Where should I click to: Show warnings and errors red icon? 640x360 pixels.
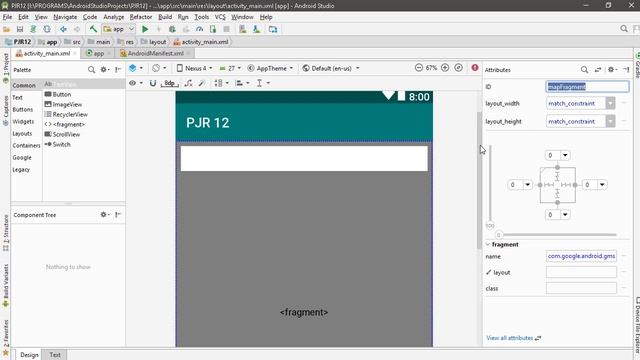click(x=475, y=68)
